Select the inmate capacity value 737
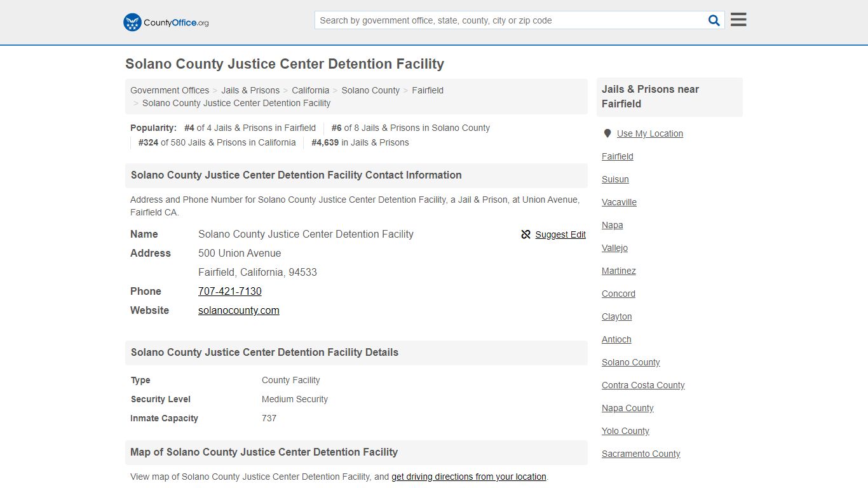868x488 pixels. pos(269,418)
